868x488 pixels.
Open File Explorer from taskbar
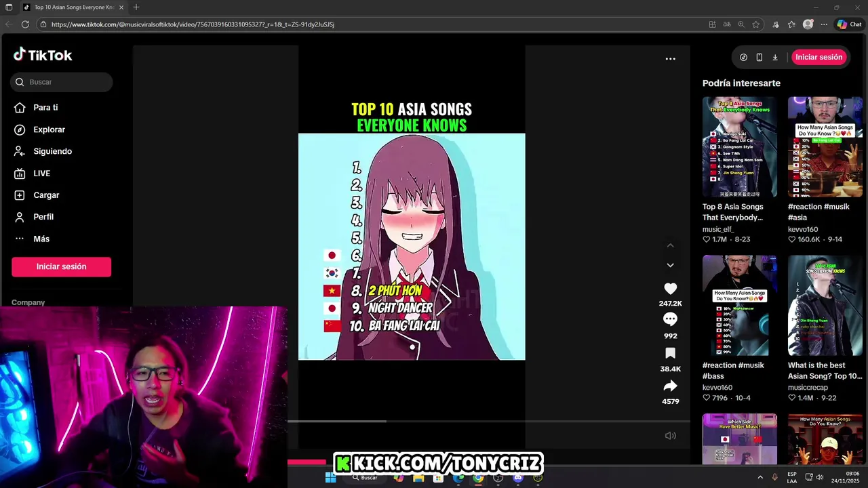[418, 478]
